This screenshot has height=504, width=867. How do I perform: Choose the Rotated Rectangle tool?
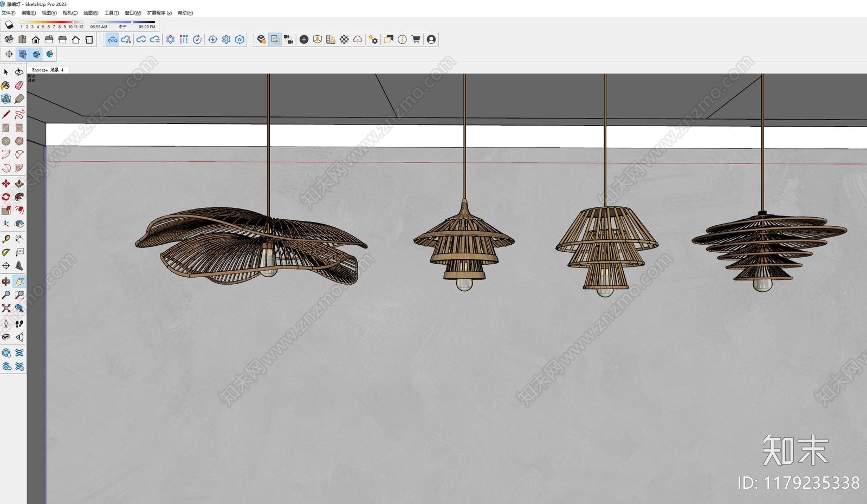click(19, 128)
